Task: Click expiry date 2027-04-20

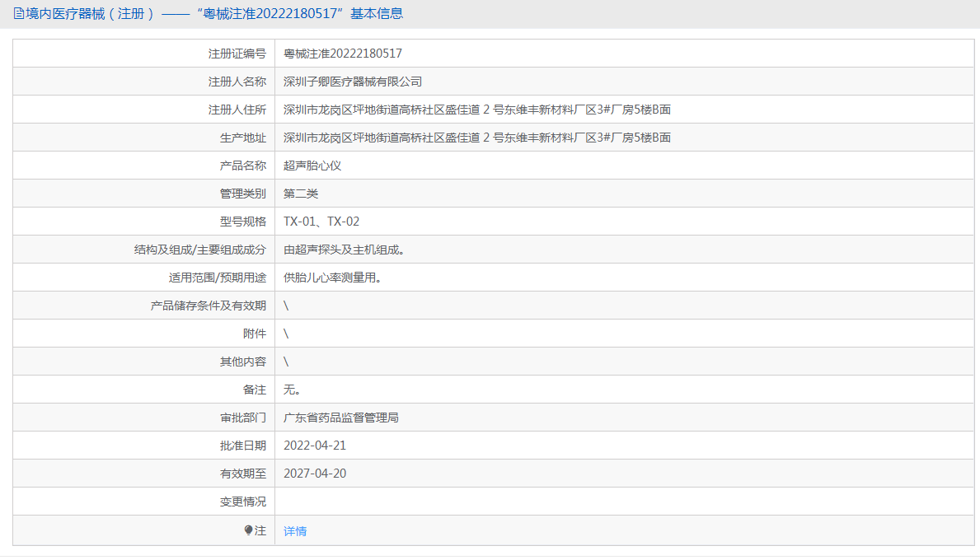Action: point(314,474)
